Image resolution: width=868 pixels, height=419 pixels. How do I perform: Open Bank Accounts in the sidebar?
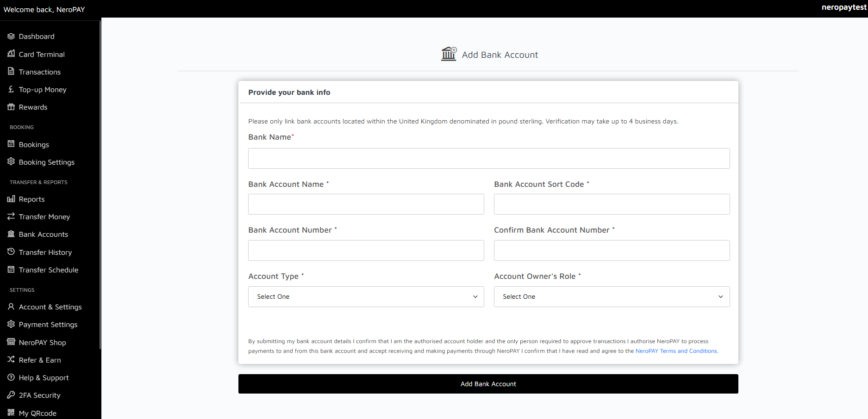[x=43, y=234]
